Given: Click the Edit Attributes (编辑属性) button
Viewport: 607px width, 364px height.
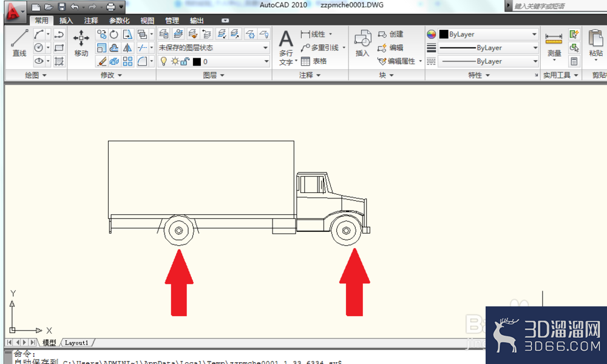Looking at the screenshot, I should click(399, 61).
